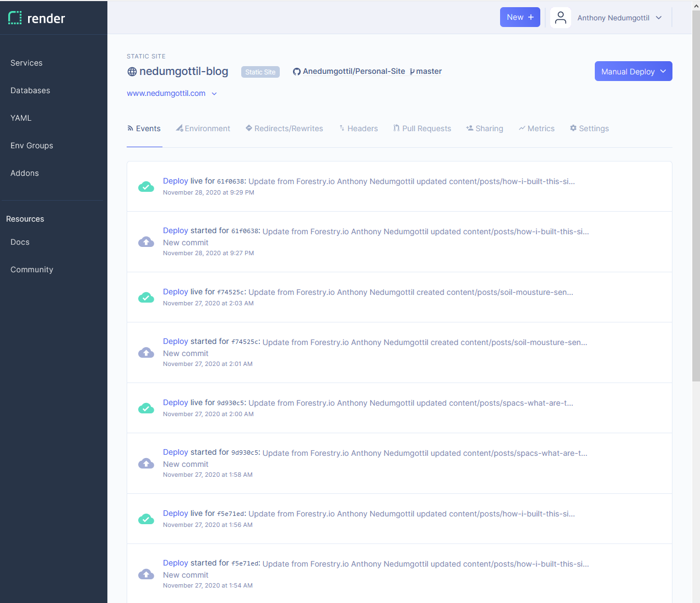Image resolution: width=700 pixels, height=603 pixels.
Task: Open the Settings tab
Action: tap(589, 128)
